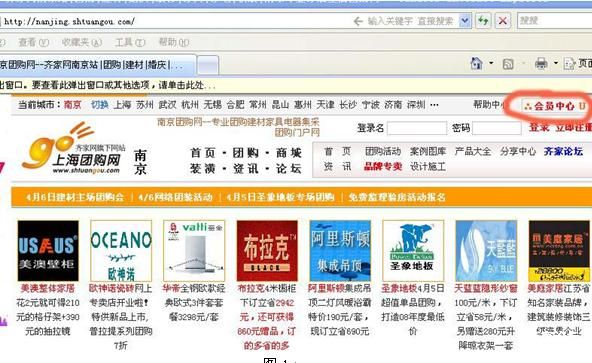The image size is (592, 363).
Task: Open the 收藏夹 menu
Action: (x=82, y=42)
